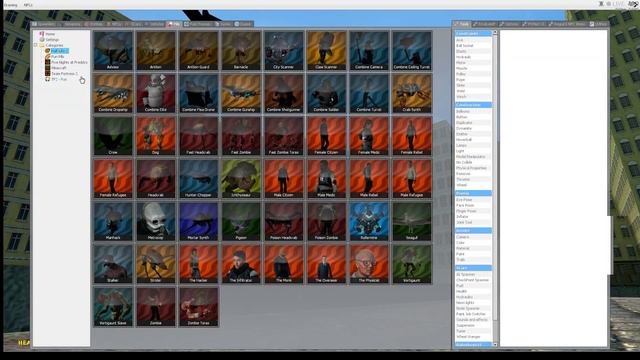Click the tool list scroll-down arrow
Image resolution: width=640 pixels, height=360 pixels.
point(495,344)
